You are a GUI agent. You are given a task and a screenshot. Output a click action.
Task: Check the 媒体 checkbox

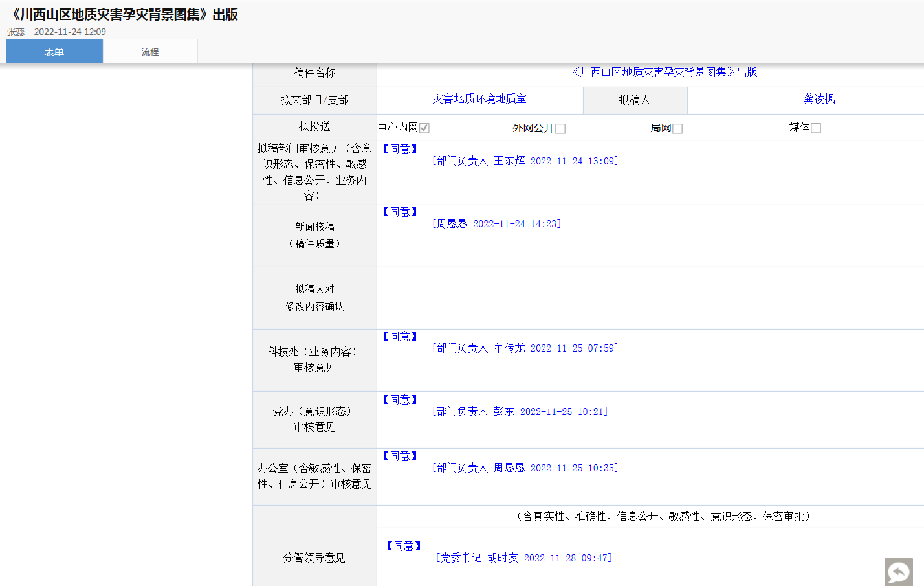point(816,128)
